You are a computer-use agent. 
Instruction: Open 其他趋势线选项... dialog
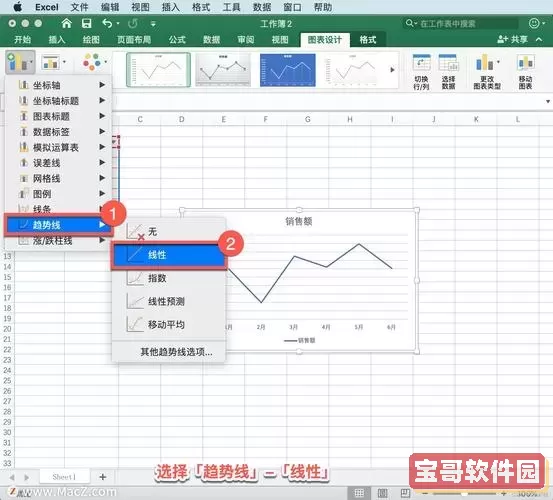point(176,352)
